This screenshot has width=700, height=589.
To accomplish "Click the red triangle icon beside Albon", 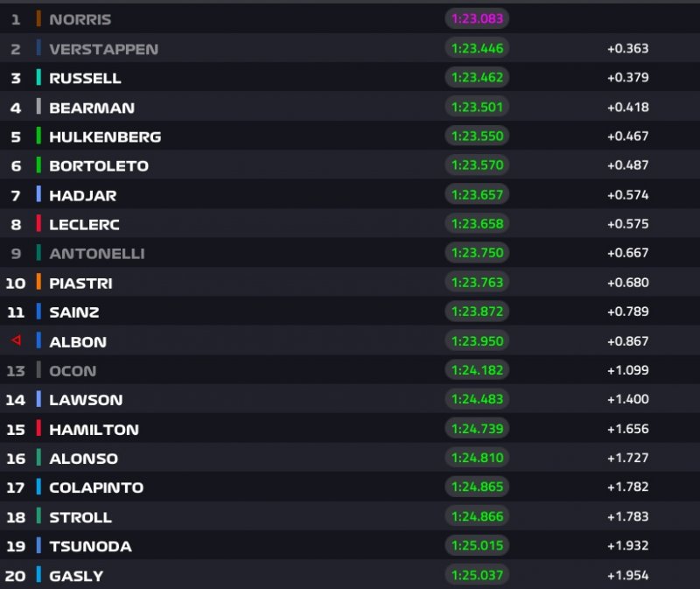I will pos(15,340).
